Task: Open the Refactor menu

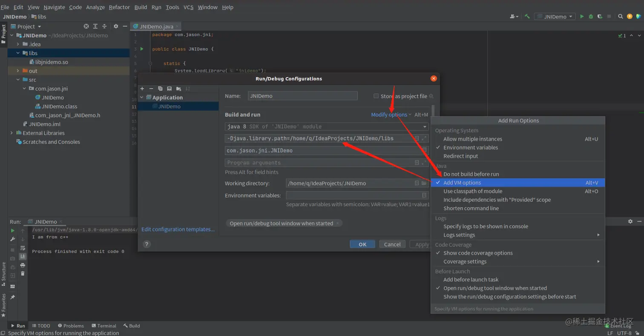Action: [119, 7]
